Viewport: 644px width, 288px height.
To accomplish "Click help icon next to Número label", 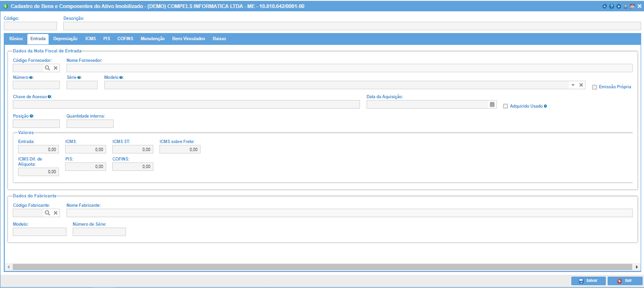I will click(x=31, y=77).
